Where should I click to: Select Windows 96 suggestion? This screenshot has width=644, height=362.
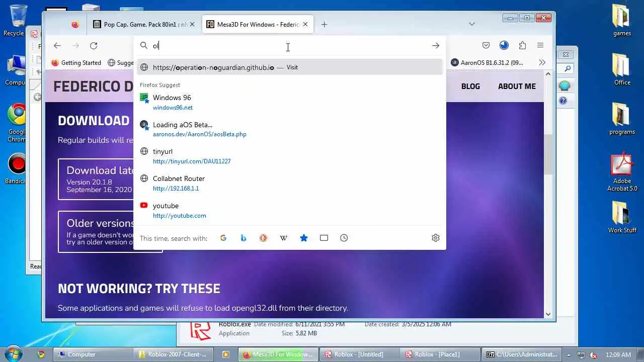click(290, 102)
